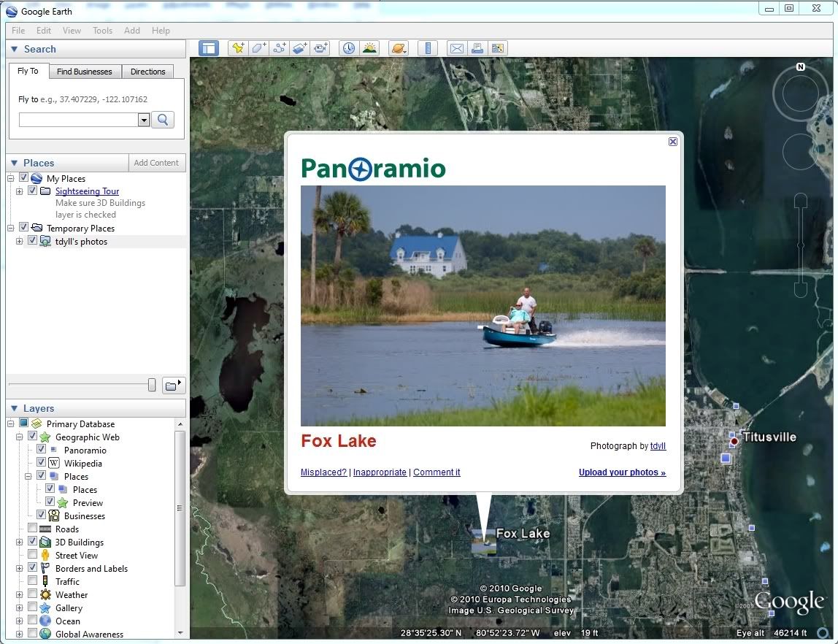Screen dimensions: 838x644
Task: Open the Fly To history dropdown
Action: tap(144, 120)
